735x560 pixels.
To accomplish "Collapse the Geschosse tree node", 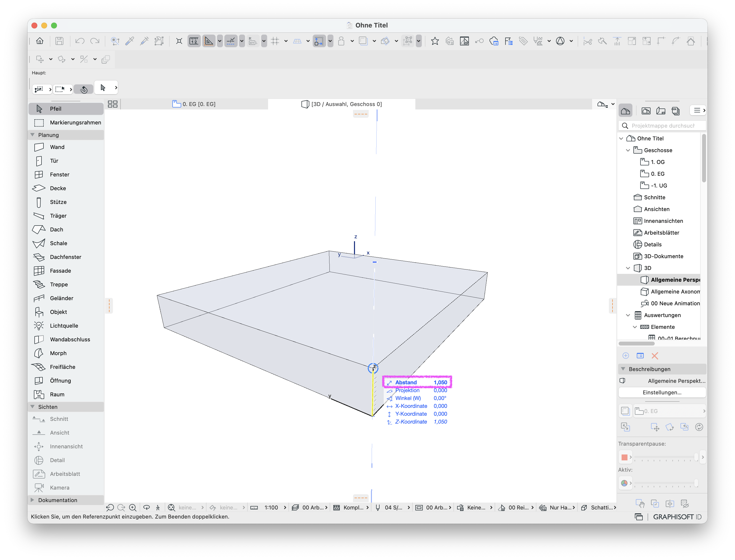I will tap(628, 150).
